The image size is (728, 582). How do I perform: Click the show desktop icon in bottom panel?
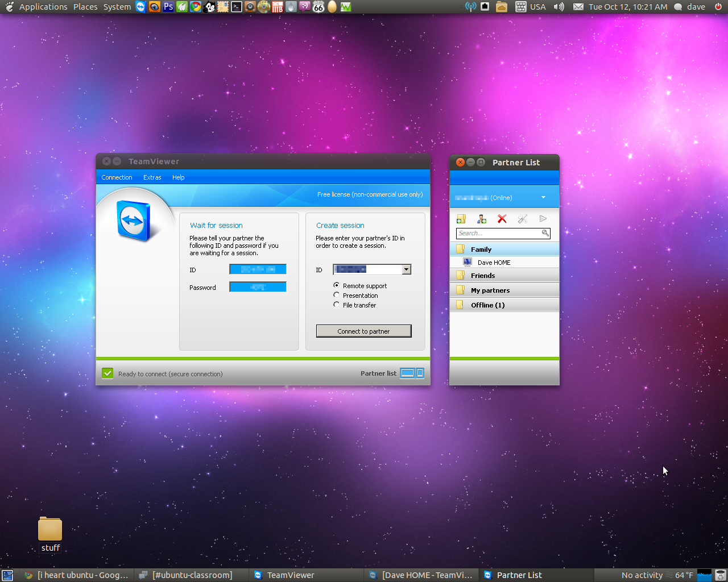coord(7,575)
